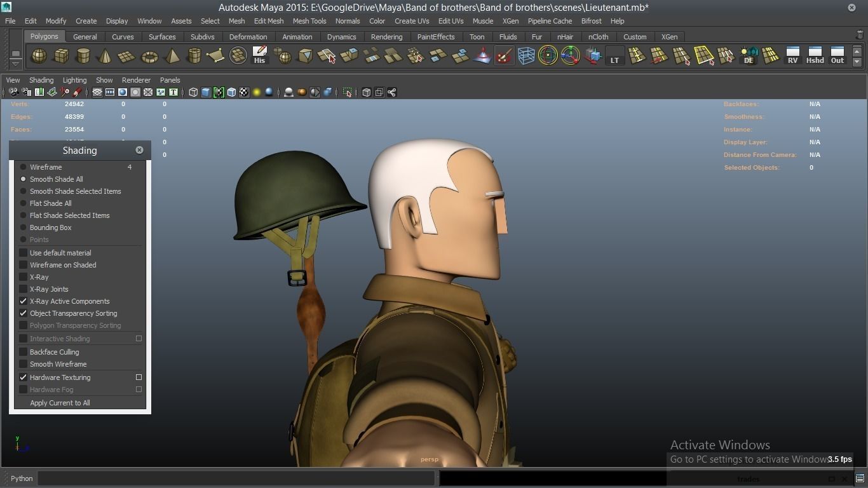This screenshot has width=868, height=488.
Task: Create a polygon cylinder from the shelf
Action: (x=83, y=56)
